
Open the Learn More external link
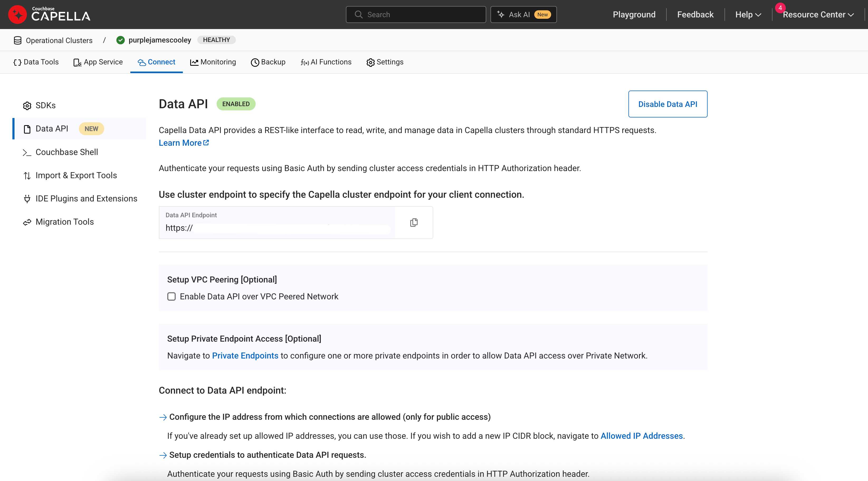click(x=184, y=143)
